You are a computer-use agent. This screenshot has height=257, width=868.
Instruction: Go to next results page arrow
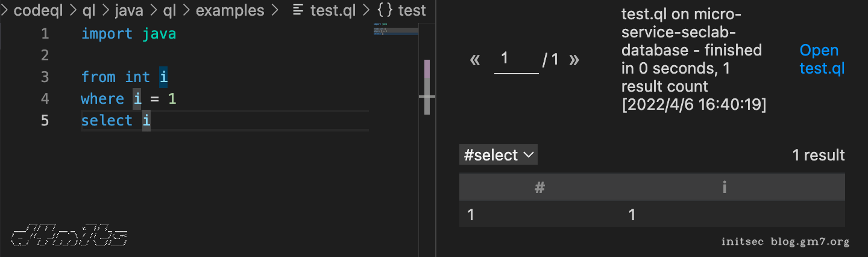pos(574,60)
